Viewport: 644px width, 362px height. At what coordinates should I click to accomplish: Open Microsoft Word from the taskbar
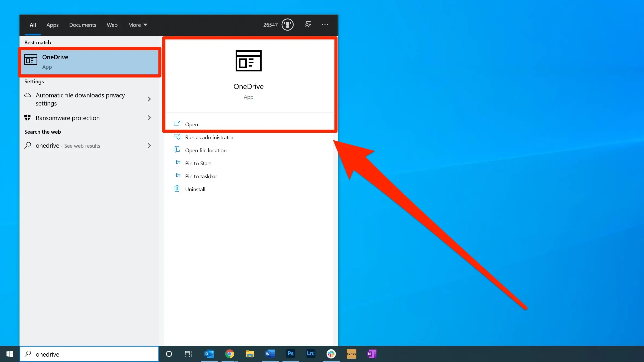click(x=270, y=354)
